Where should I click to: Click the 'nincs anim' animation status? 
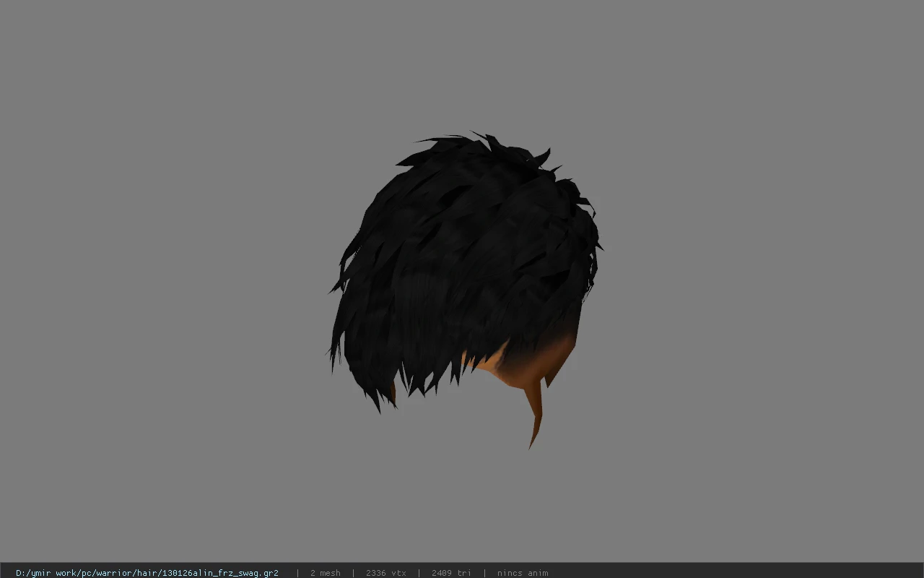(522, 573)
